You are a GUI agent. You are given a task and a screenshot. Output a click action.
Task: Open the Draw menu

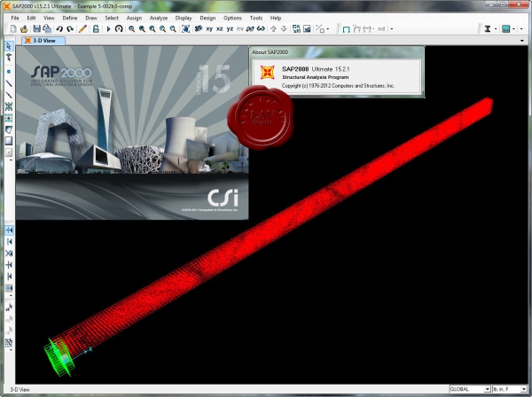pos(91,18)
